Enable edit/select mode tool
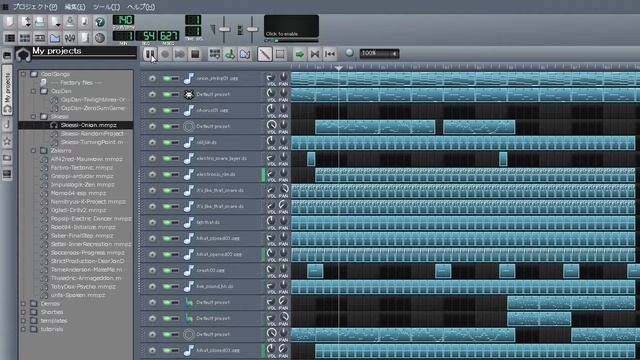 click(280, 54)
